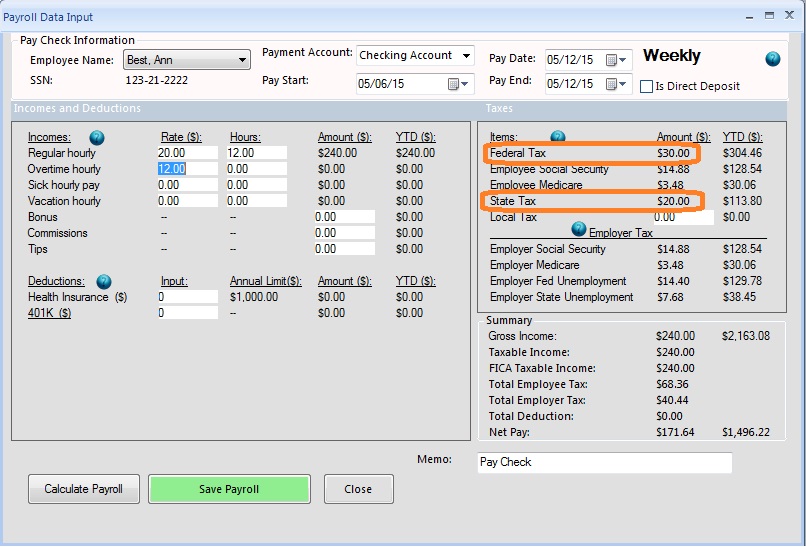Click the Memo text field

604,462
